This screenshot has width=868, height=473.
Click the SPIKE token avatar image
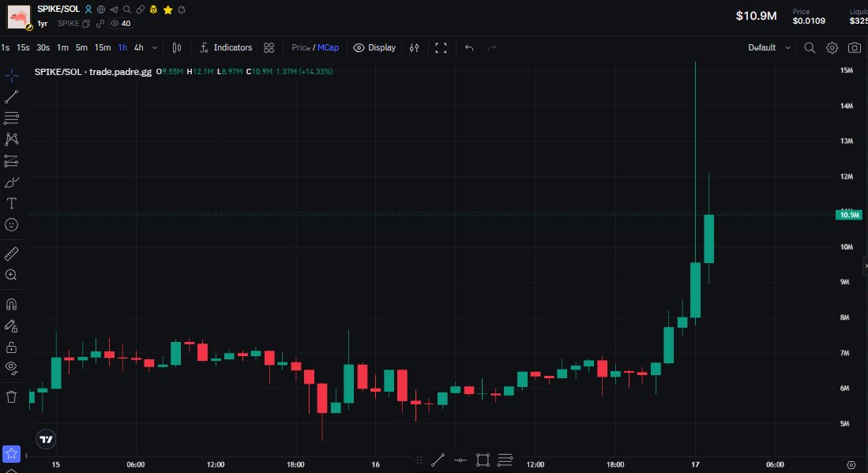tap(19, 17)
